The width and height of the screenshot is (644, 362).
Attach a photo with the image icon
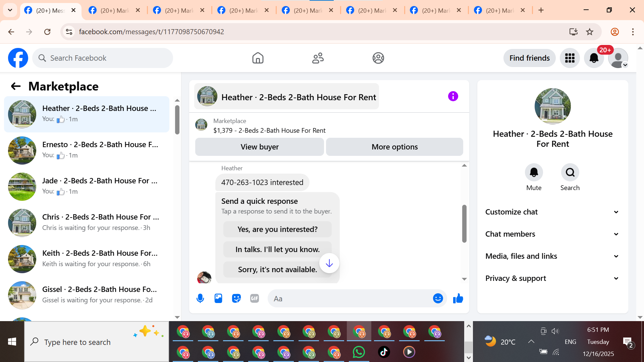[218, 298]
